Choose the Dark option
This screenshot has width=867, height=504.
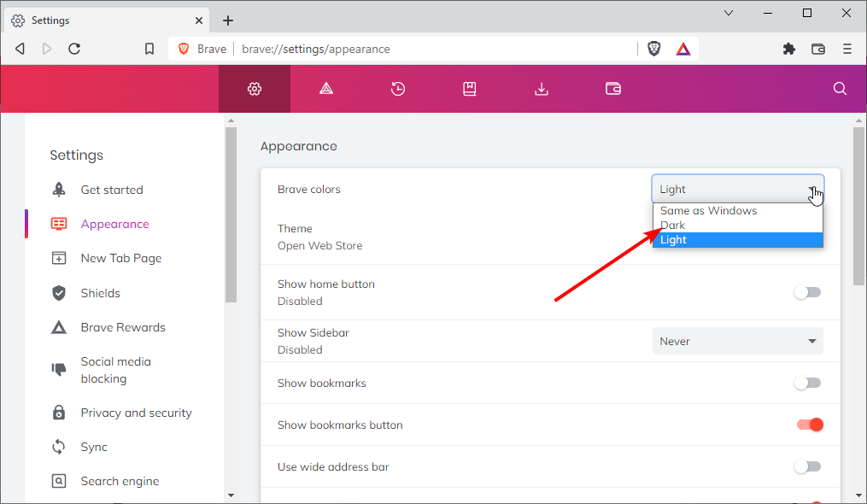(738, 226)
